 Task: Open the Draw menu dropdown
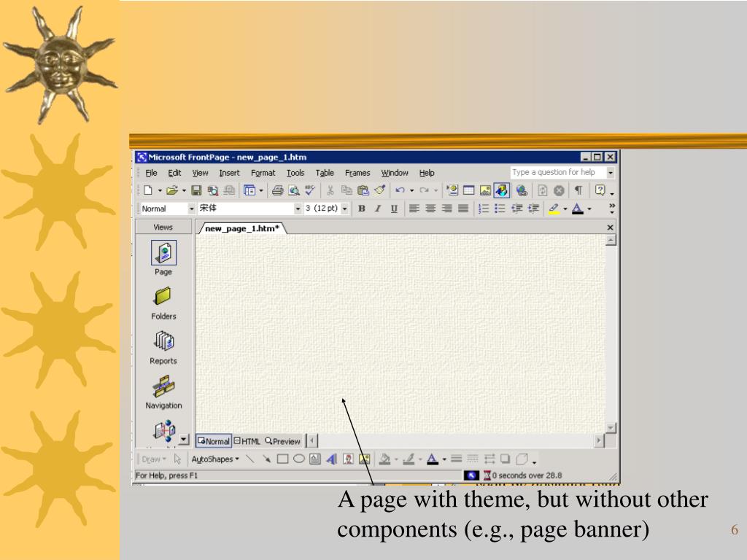coord(153,459)
